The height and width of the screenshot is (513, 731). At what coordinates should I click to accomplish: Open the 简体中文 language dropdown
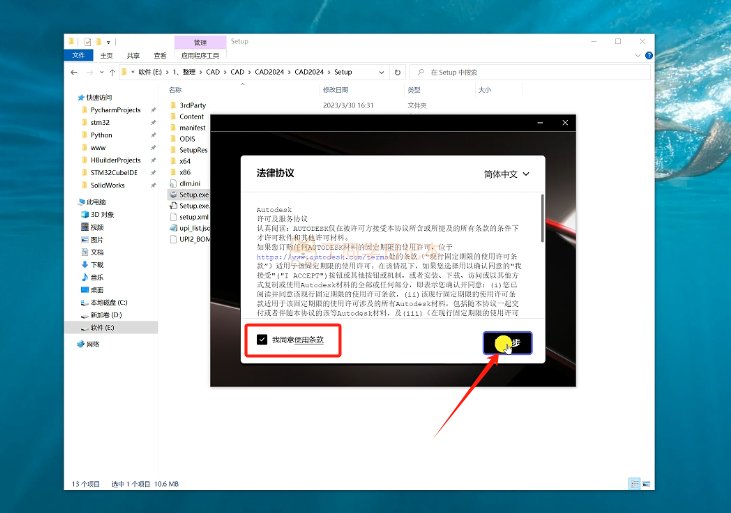pos(506,173)
